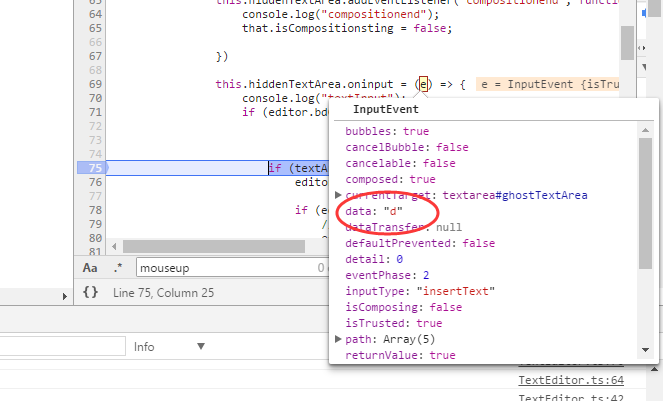
Task: Click the code editor vertical scrollbar thumb
Action: click(627, 43)
